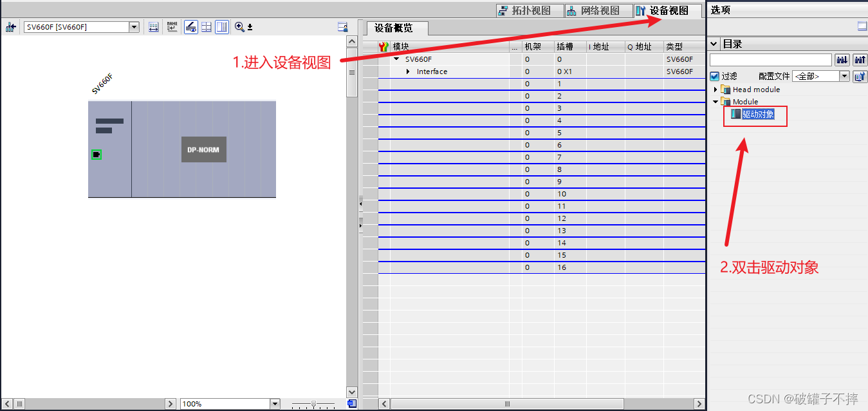Image resolution: width=868 pixels, height=411 pixels.
Task: Click the device overview horizontal scrollbar right arrow
Action: 699,404
